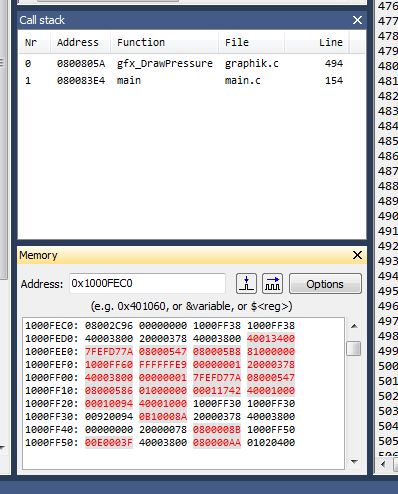
Task: Click the Function column header
Action: pos(141,42)
